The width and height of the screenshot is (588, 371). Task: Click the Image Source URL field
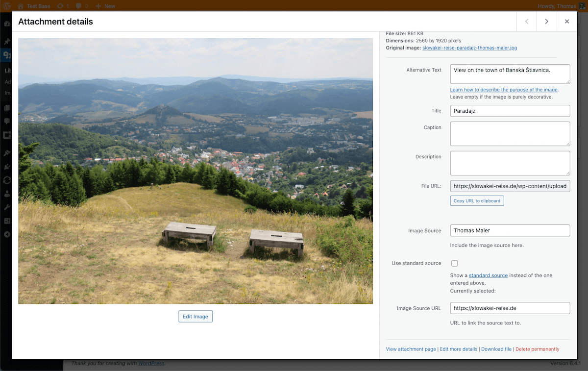[x=510, y=308]
